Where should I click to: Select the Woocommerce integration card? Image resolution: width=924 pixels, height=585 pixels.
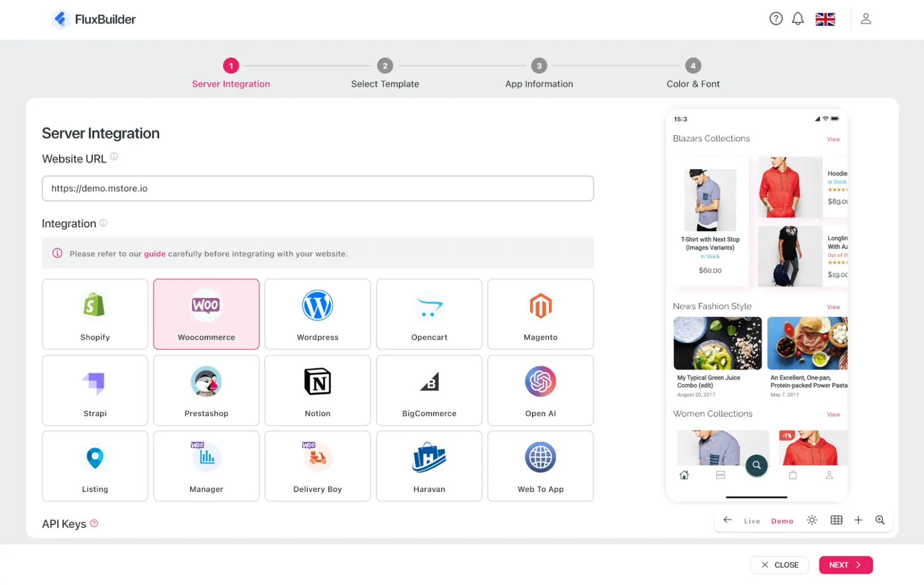[206, 314]
